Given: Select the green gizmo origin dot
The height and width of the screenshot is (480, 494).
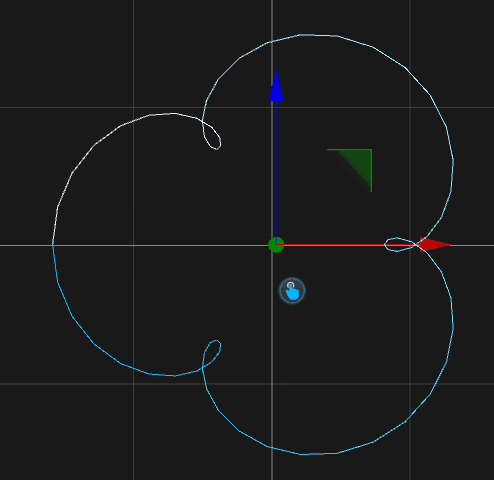Looking at the screenshot, I should point(276,245).
